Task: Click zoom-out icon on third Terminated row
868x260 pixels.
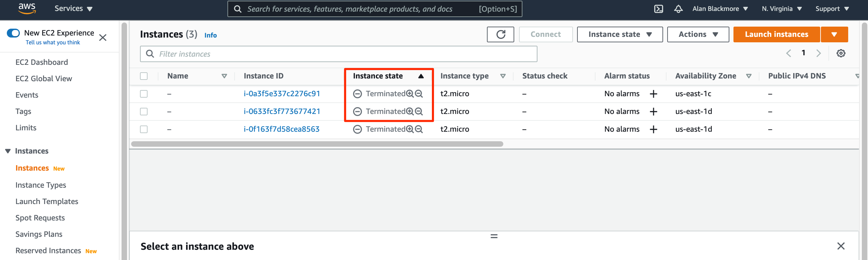Action: [419, 129]
